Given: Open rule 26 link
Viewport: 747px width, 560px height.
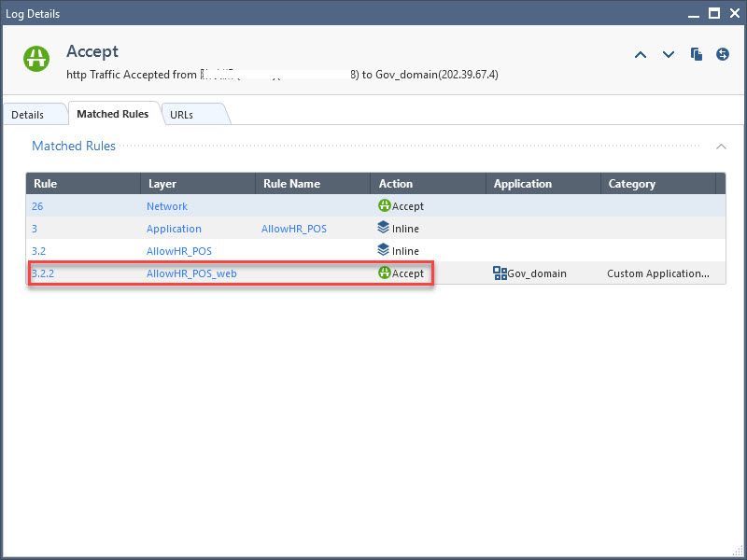Looking at the screenshot, I should tap(37, 206).
